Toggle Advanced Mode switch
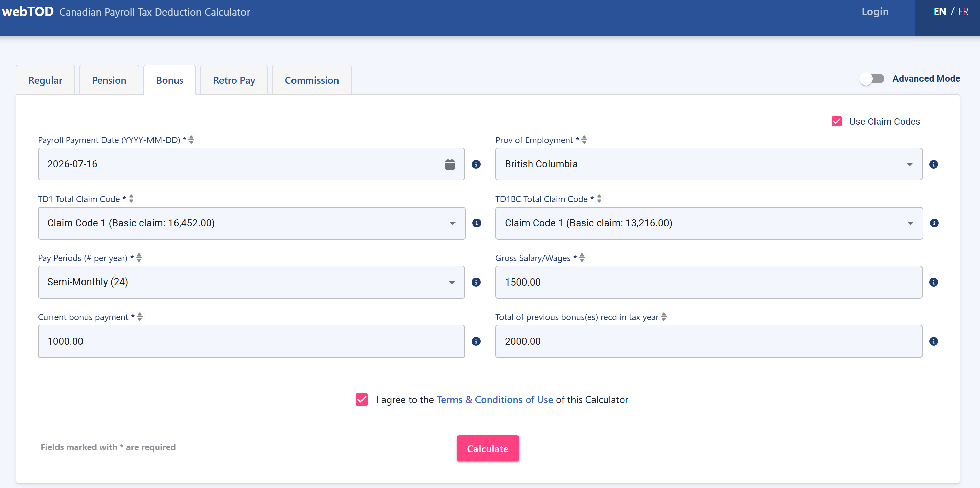Viewport: 980px width, 488px height. click(871, 79)
